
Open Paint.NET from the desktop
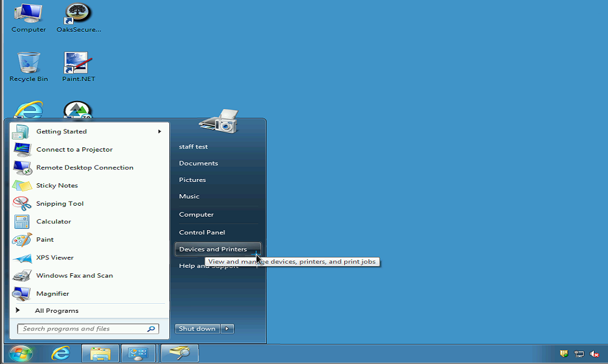[x=78, y=64]
